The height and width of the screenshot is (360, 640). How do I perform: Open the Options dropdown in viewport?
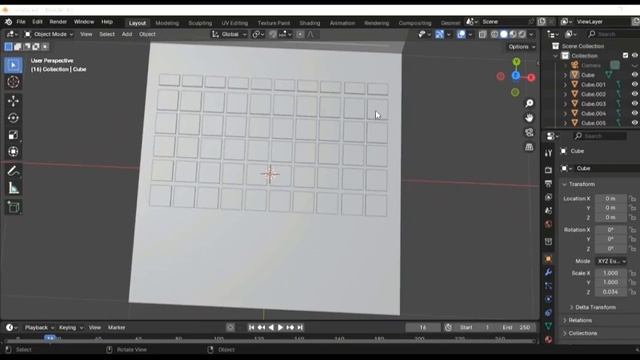(522, 47)
